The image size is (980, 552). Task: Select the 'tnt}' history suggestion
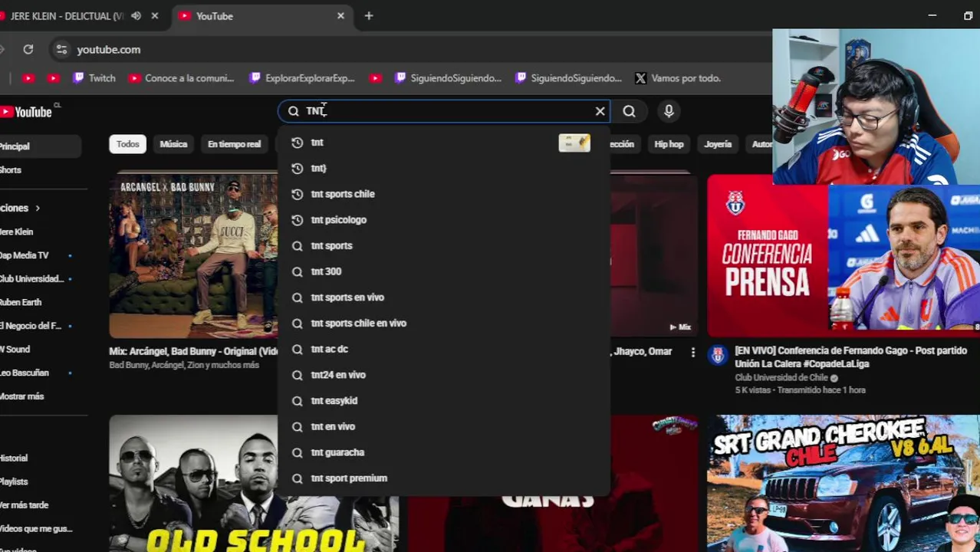pos(444,168)
